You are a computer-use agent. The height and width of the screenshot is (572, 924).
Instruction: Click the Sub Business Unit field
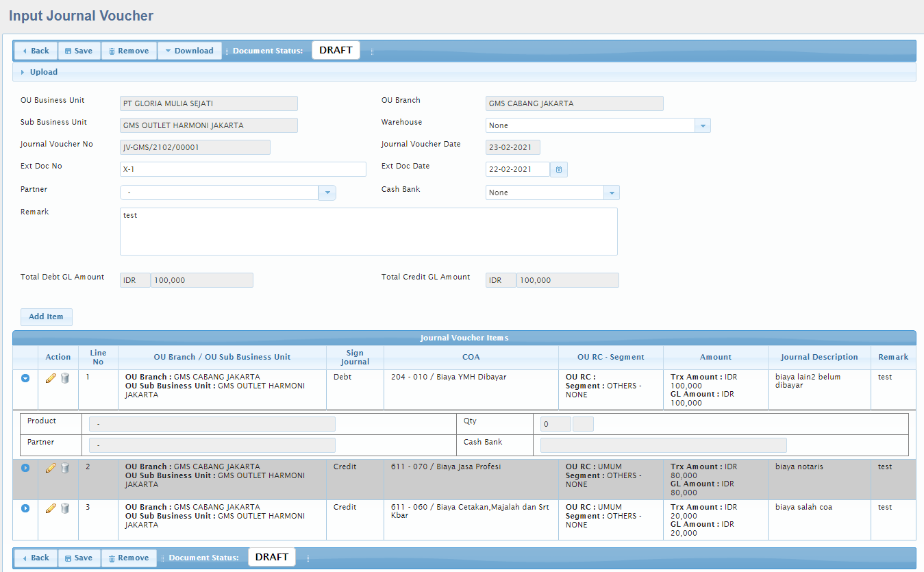point(209,125)
